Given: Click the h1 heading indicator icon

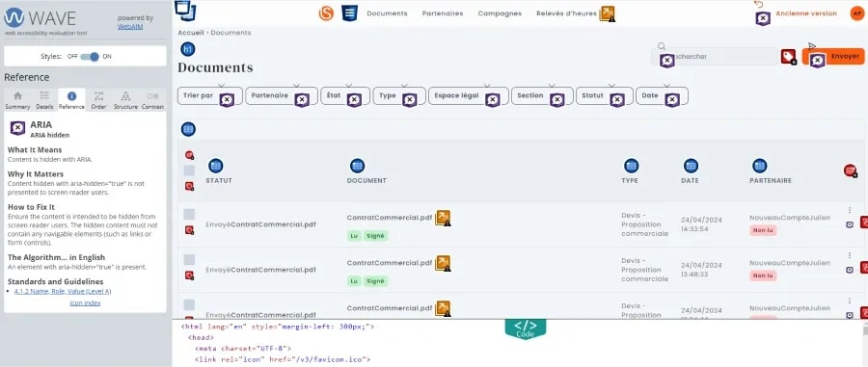Looking at the screenshot, I should (x=188, y=49).
